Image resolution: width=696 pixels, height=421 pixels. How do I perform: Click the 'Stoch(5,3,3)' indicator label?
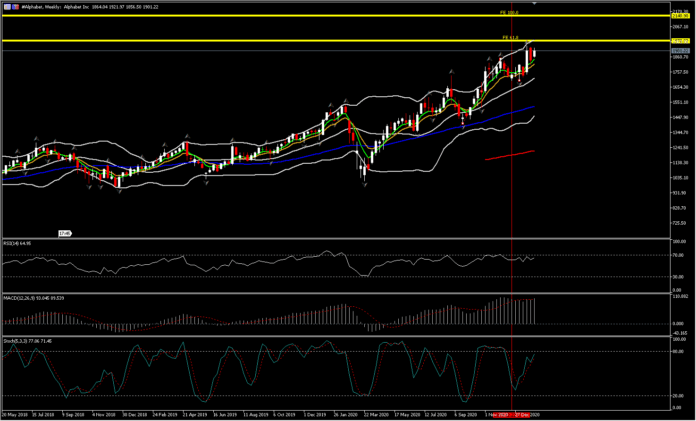click(28, 341)
